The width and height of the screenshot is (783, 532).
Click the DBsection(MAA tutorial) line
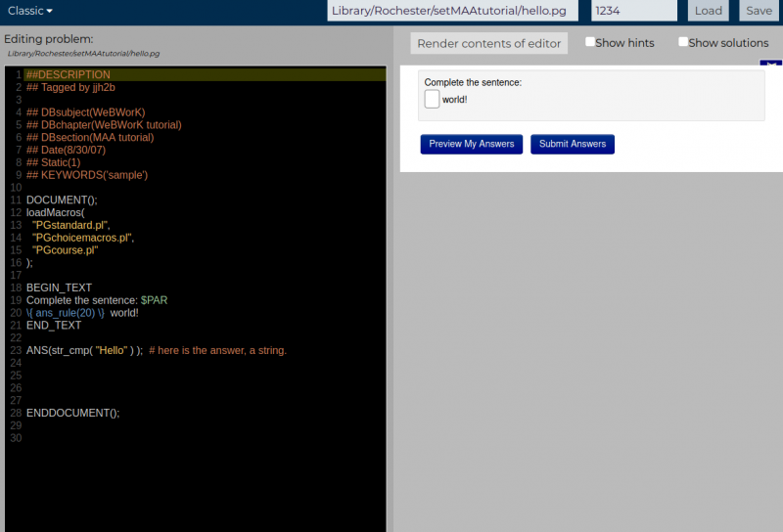coord(90,137)
